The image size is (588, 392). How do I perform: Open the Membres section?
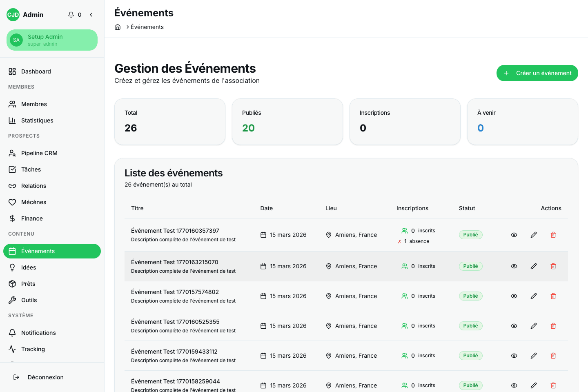pyautogui.click(x=52, y=104)
